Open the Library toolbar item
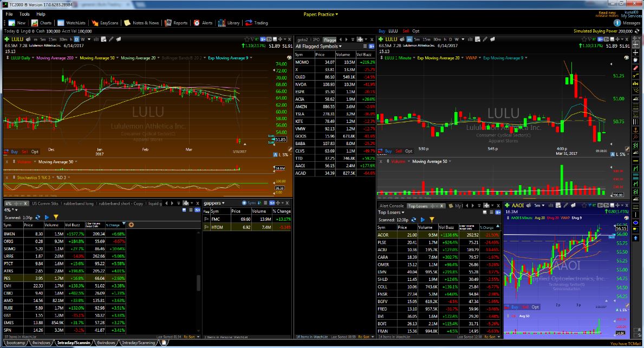The width and height of the screenshot is (644, 348). 229,23
